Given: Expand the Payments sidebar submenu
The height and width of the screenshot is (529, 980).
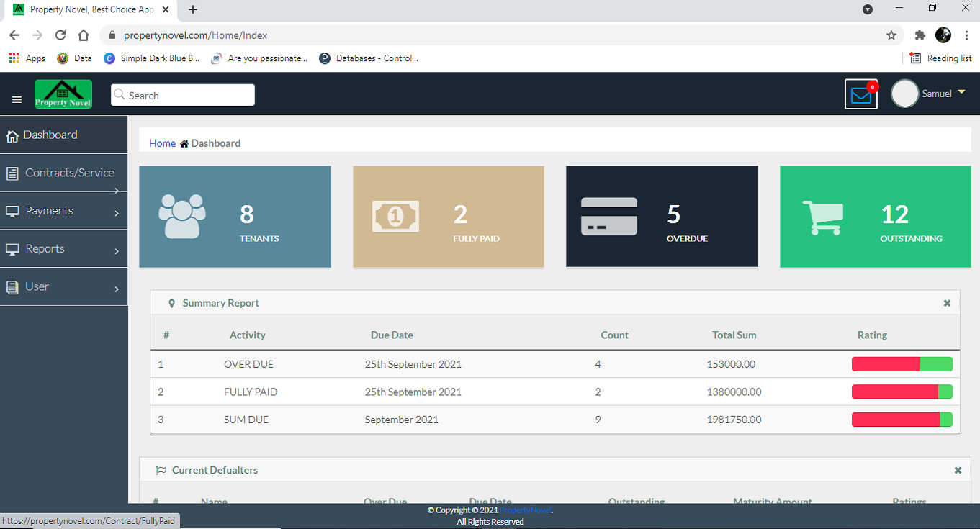Looking at the screenshot, I should tap(63, 211).
